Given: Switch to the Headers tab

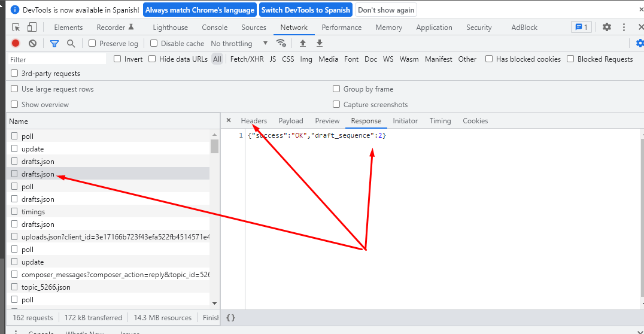Looking at the screenshot, I should click(x=254, y=121).
